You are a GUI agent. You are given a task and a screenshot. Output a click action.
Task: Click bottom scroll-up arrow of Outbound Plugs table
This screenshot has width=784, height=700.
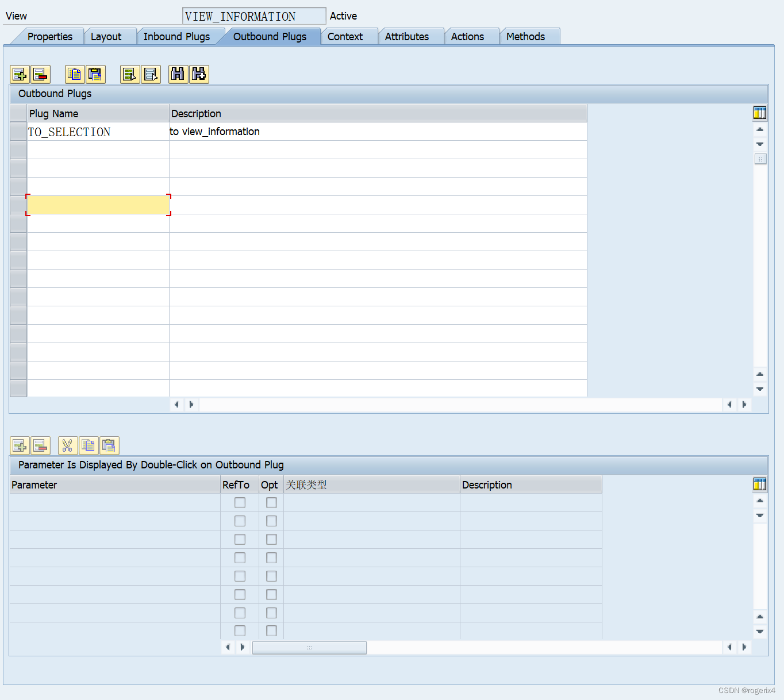(x=760, y=374)
